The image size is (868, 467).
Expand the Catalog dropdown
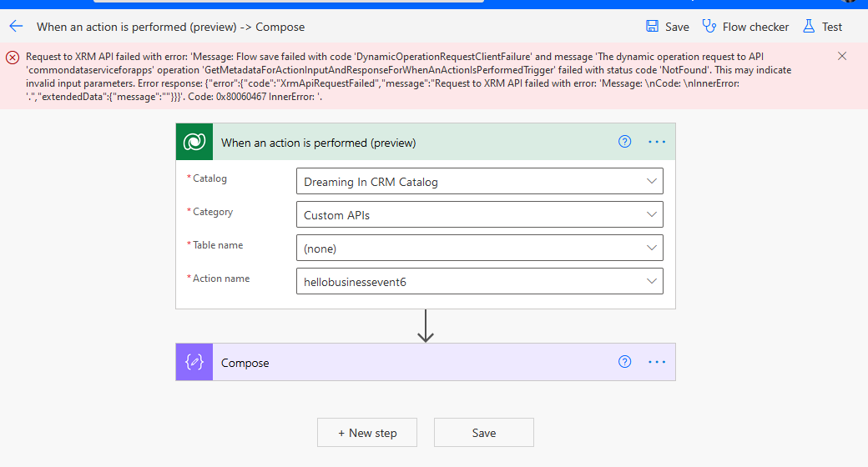(x=651, y=181)
